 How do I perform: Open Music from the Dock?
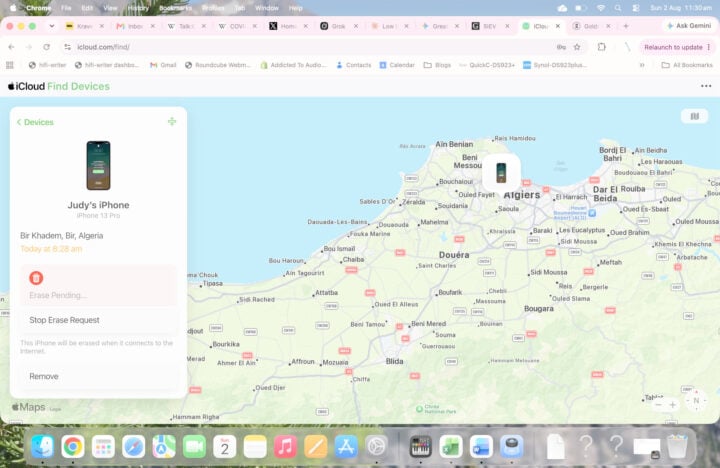pos(285,446)
